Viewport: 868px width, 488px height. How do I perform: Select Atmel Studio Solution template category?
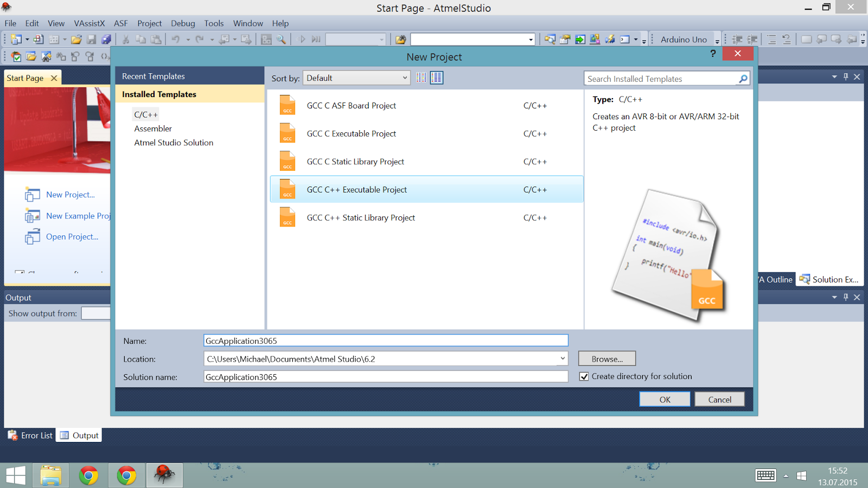(x=174, y=143)
